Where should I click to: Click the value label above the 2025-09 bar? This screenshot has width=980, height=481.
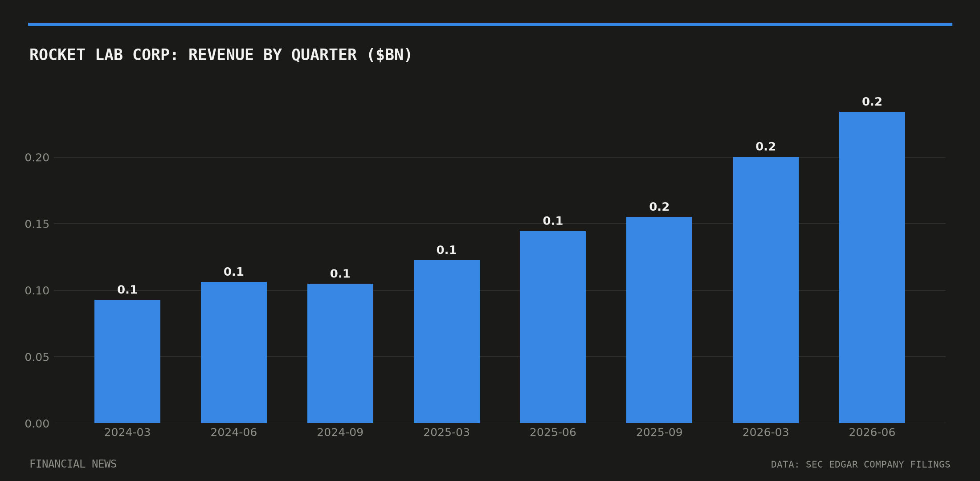point(659,207)
